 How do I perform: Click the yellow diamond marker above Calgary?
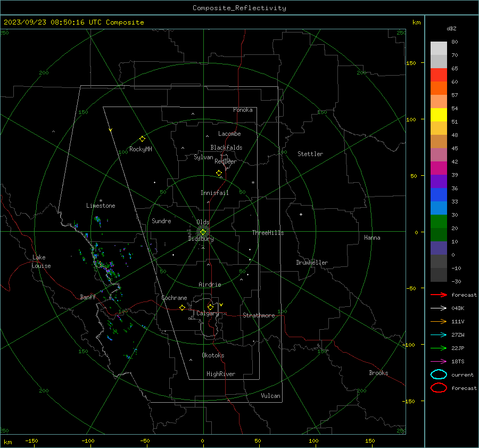coord(210,307)
